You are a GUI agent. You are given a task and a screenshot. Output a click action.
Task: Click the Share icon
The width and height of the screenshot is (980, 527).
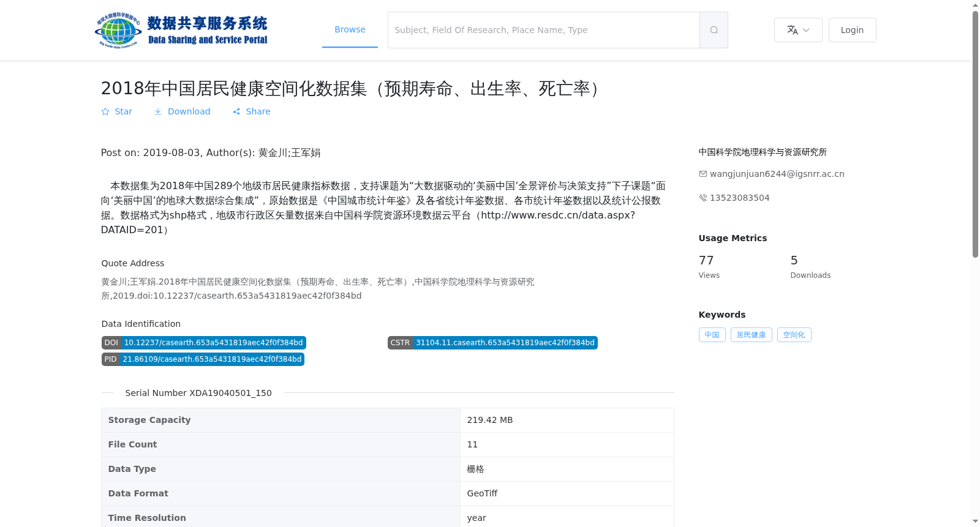[236, 111]
